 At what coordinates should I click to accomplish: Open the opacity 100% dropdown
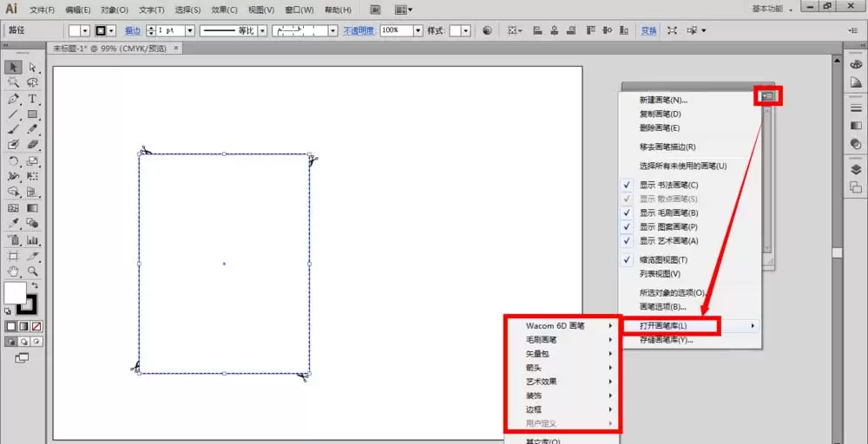[x=418, y=30]
